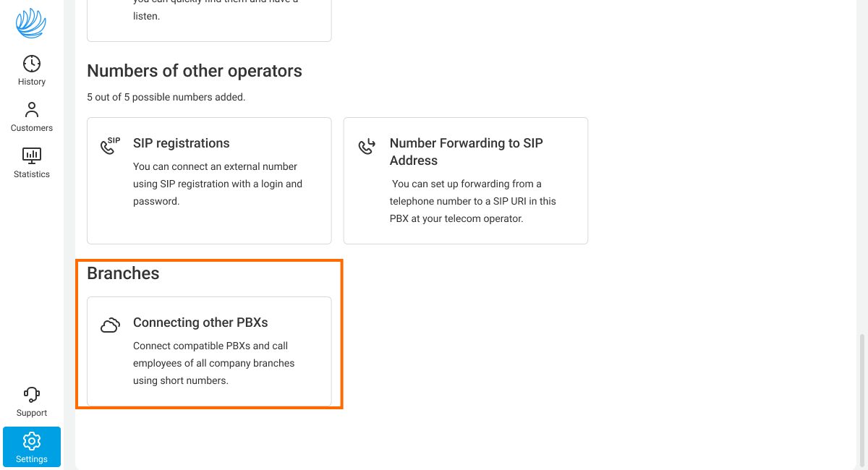This screenshot has width=868, height=470.
Task: Click the Branches section heading
Action: (123, 273)
